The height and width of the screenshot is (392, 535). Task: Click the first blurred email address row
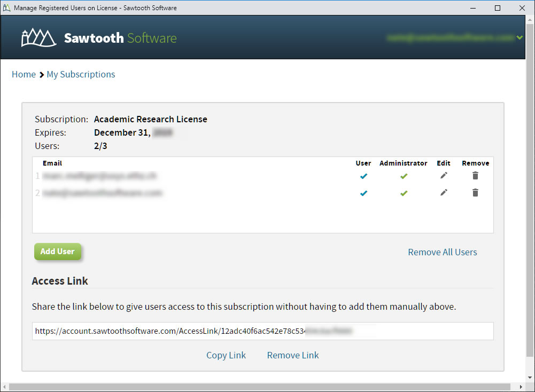pyautogui.click(x=99, y=176)
